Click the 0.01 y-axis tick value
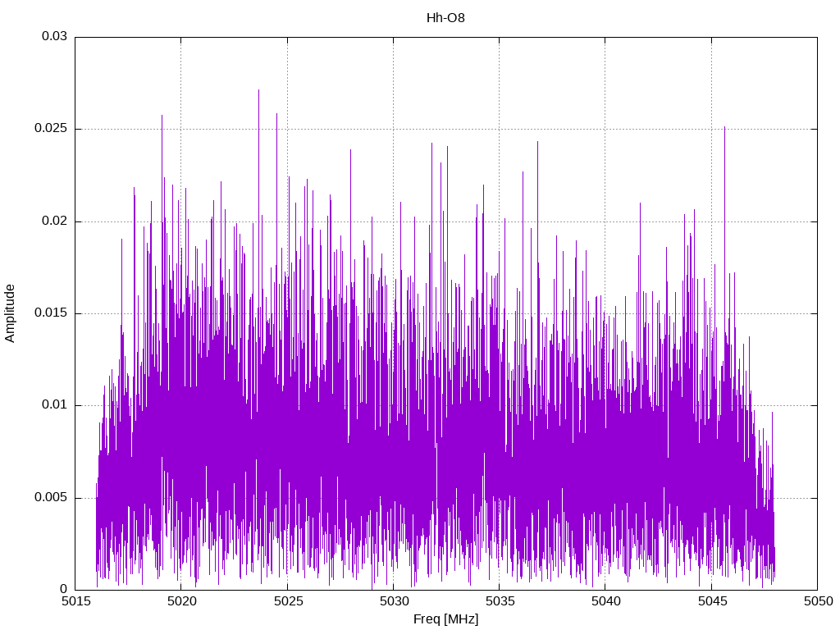 [55, 405]
